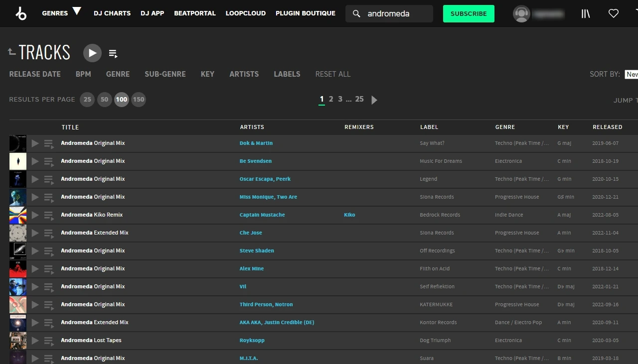Expand the Artists filter
The height and width of the screenshot is (364, 638).
click(244, 74)
